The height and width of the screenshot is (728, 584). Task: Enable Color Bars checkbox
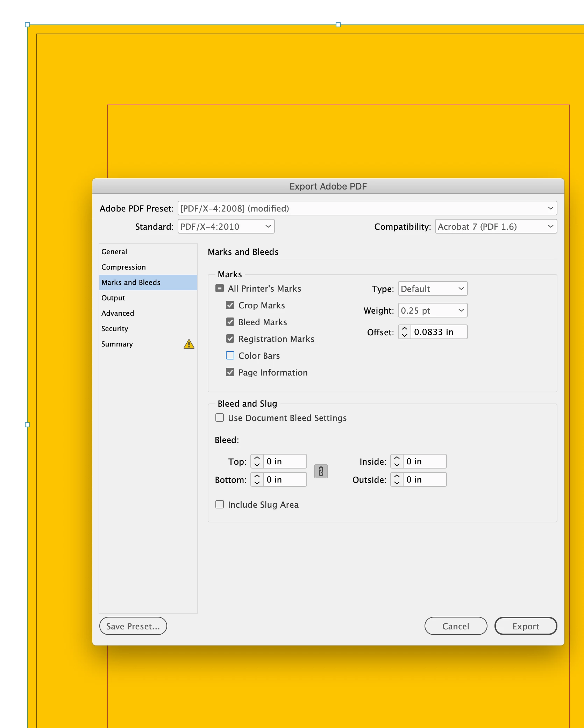230,356
